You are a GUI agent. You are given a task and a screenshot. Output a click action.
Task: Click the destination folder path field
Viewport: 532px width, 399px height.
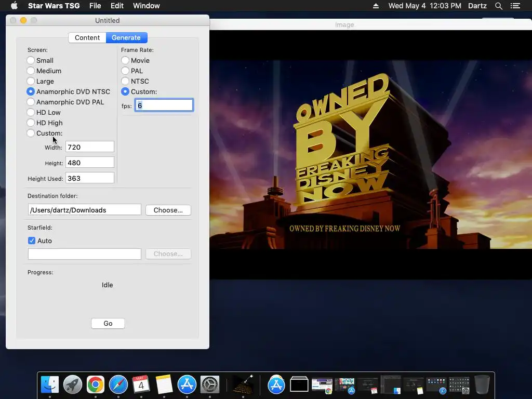click(x=85, y=210)
